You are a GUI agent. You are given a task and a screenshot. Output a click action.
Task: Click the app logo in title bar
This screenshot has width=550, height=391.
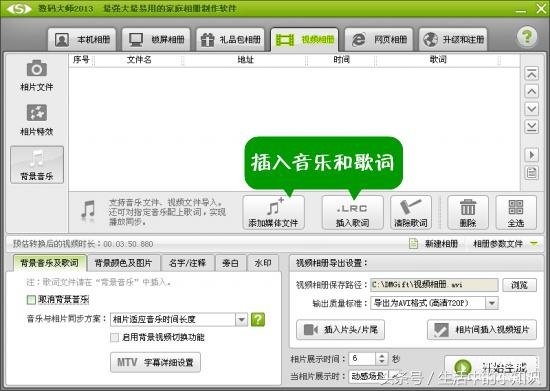[x=19, y=8]
